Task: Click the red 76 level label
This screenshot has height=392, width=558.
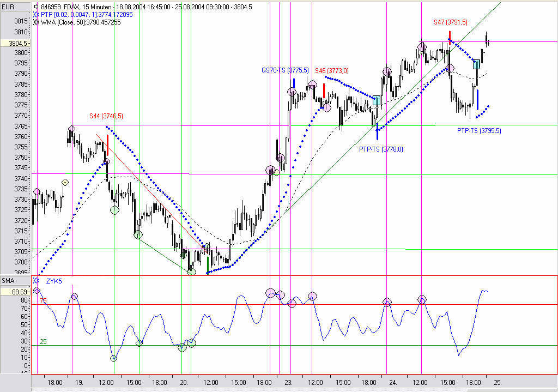Action: click(43, 301)
